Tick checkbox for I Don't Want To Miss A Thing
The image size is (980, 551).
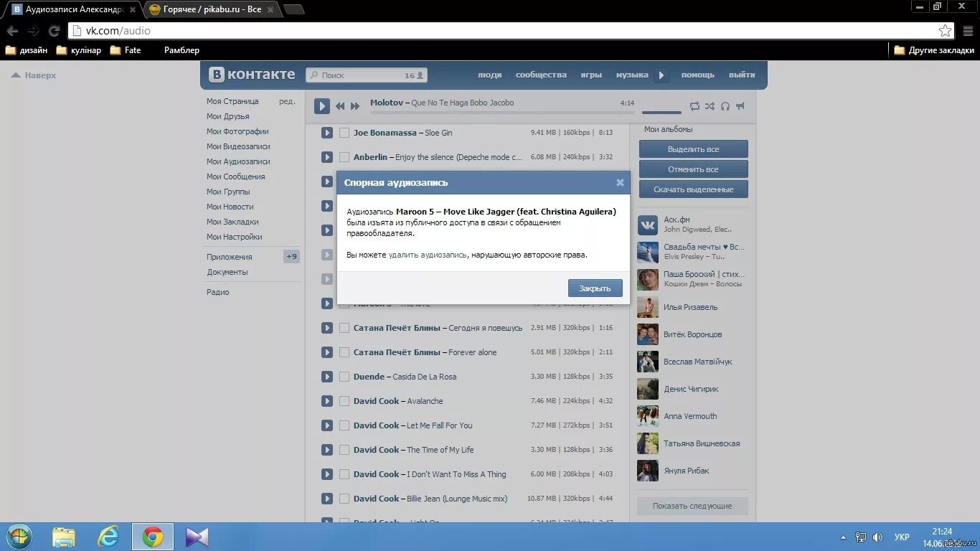pyautogui.click(x=344, y=474)
